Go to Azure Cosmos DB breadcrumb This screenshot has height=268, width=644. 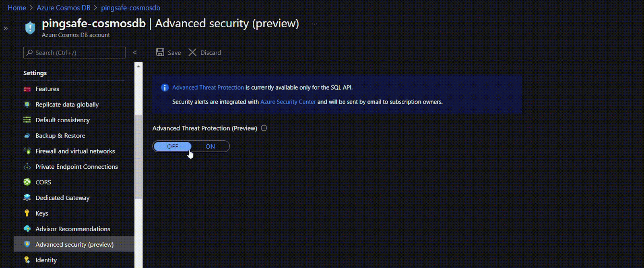[x=64, y=8]
